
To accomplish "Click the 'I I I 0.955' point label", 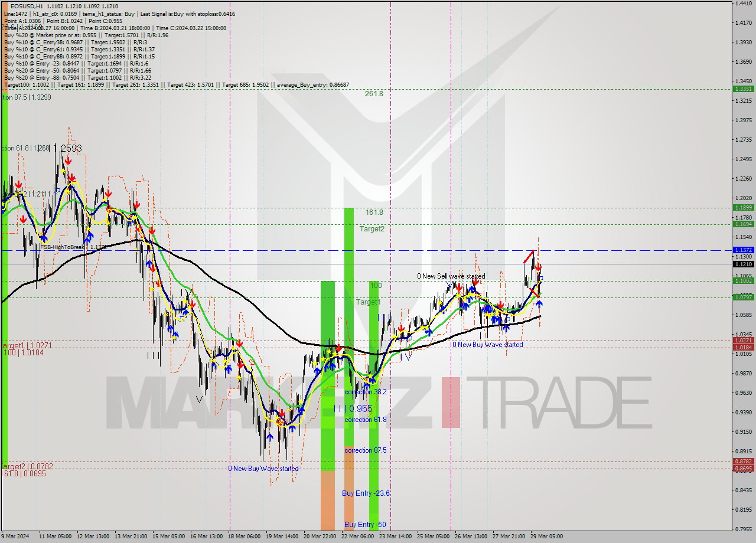I will 353,408.
